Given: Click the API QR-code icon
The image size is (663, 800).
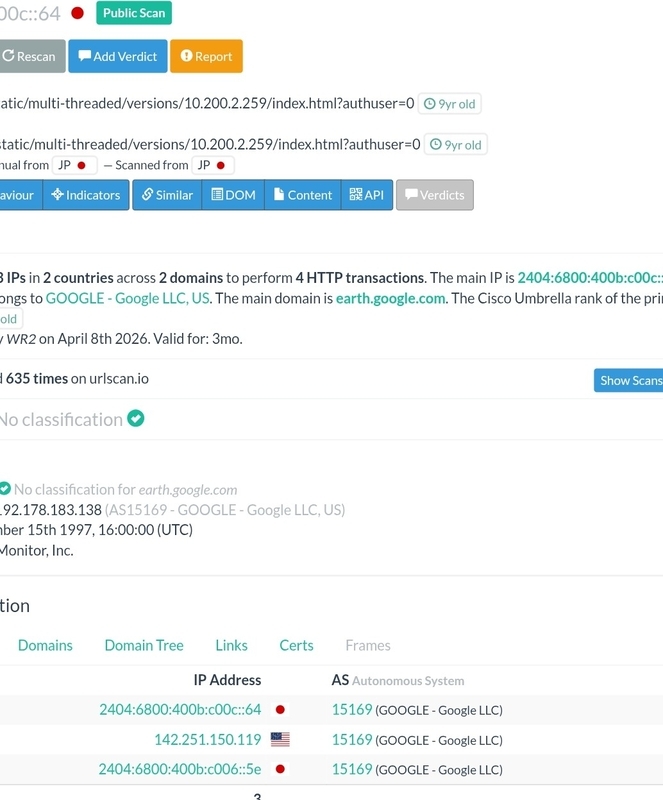Looking at the screenshot, I should click(356, 194).
